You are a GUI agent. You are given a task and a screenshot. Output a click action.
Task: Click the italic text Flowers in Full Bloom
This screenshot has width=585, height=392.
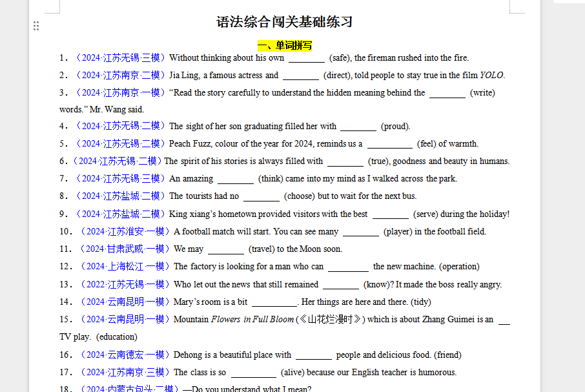pyautogui.click(x=252, y=320)
